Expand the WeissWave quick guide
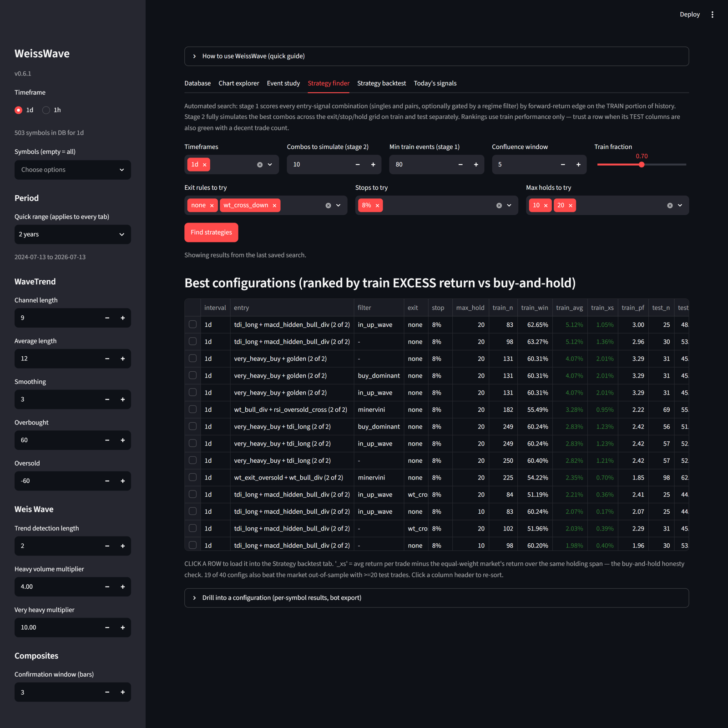 tap(436, 56)
